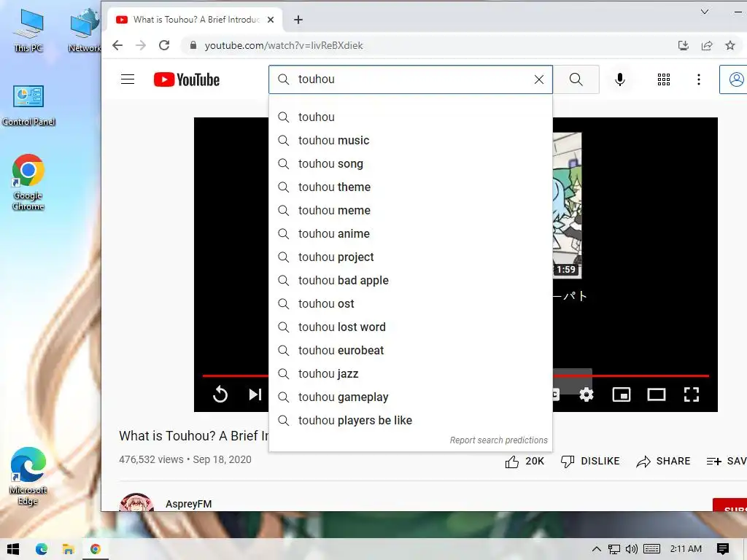Close the 'What is Touhou?' tab

271,20
